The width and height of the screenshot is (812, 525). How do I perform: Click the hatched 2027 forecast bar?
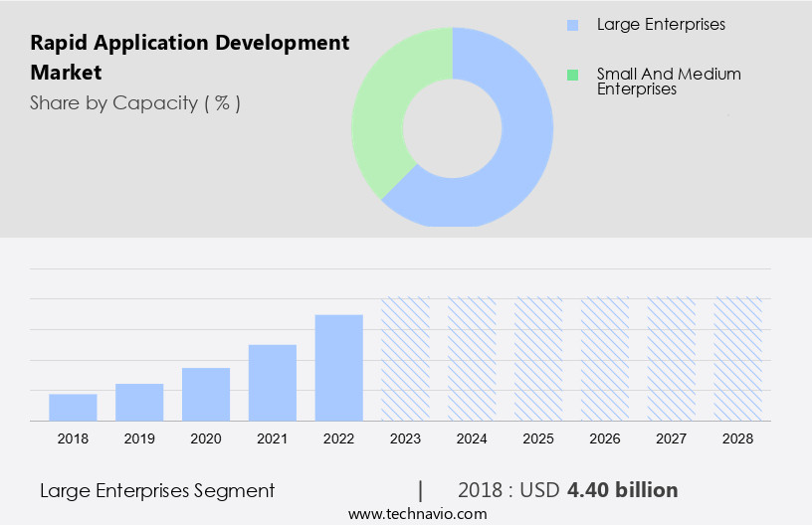click(672, 359)
